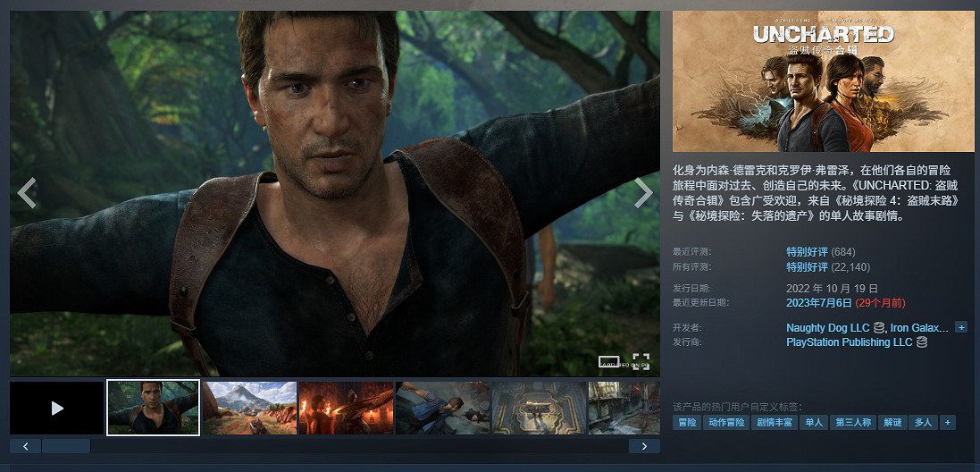Open SteamDB icon beside Naughty Dog LLC
The width and height of the screenshot is (980, 472).
pyautogui.click(x=879, y=327)
